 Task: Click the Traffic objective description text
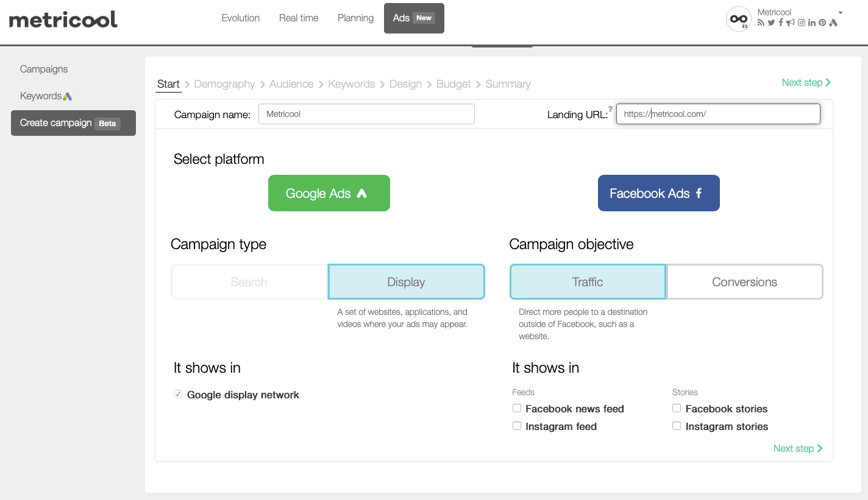point(583,324)
